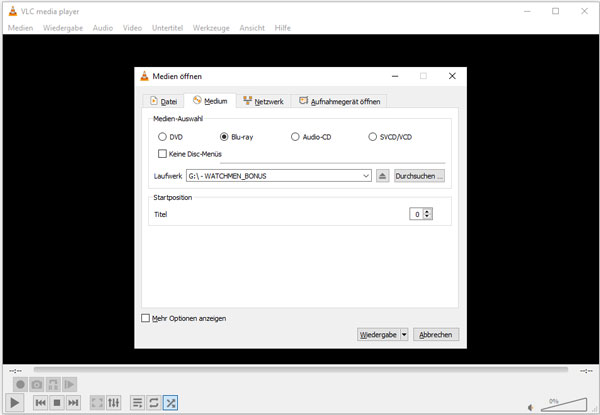The width and height of the screenshot is (600, 415).
Task: Switch to Aufnahmegerät öffnen tab
Action: 339,101
